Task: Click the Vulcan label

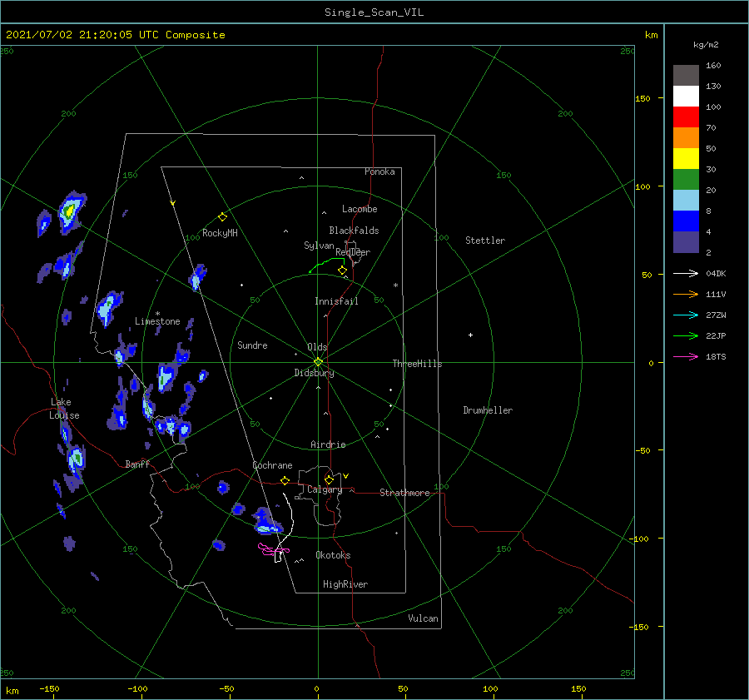Action: coord(424,618)
